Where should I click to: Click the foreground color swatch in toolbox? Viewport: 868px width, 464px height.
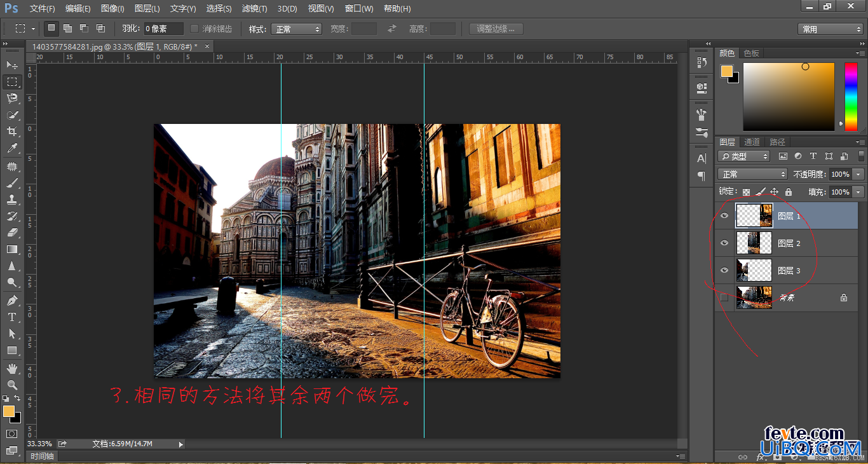(x=9, y=411)
